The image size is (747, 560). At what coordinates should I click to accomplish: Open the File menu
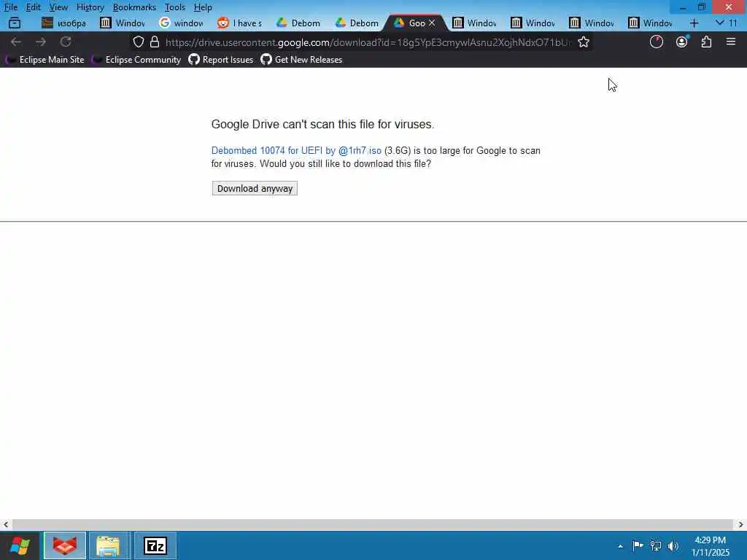pyautogui.click(x=10, y=7)
